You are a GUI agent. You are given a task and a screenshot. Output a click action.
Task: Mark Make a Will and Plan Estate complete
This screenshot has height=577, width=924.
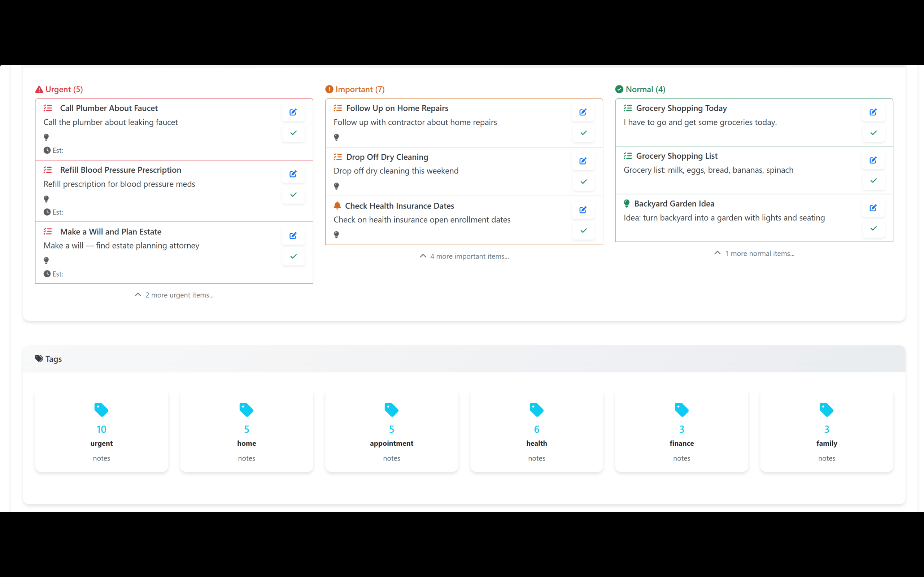click(293, 256)
